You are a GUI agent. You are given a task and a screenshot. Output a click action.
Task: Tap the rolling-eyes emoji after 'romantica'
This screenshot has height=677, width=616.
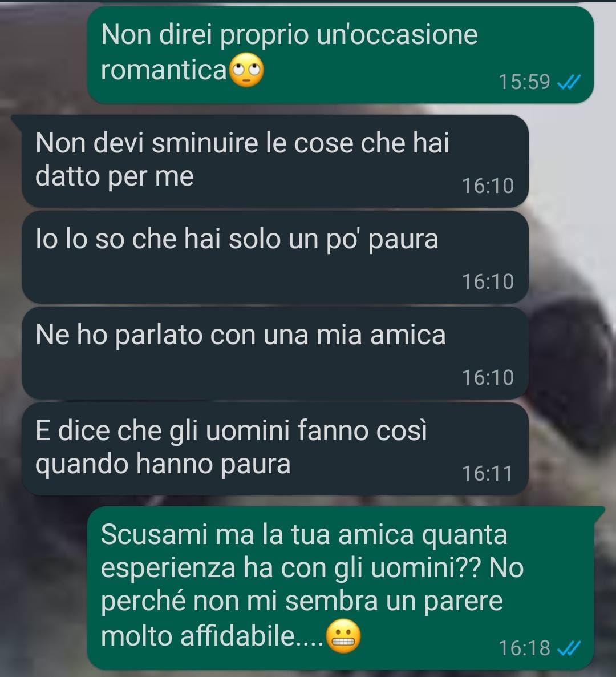[246, 70]
